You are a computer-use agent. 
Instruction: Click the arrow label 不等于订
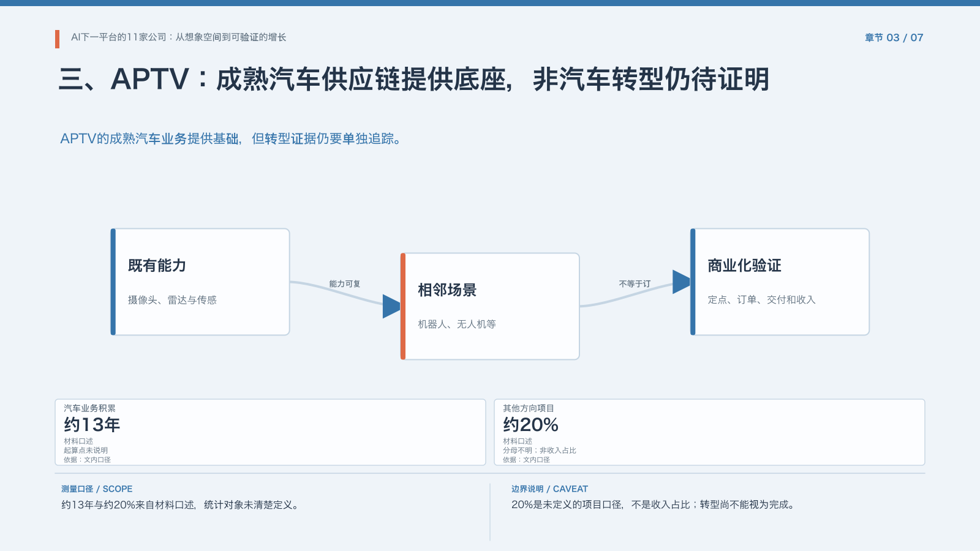coord(635,284)
